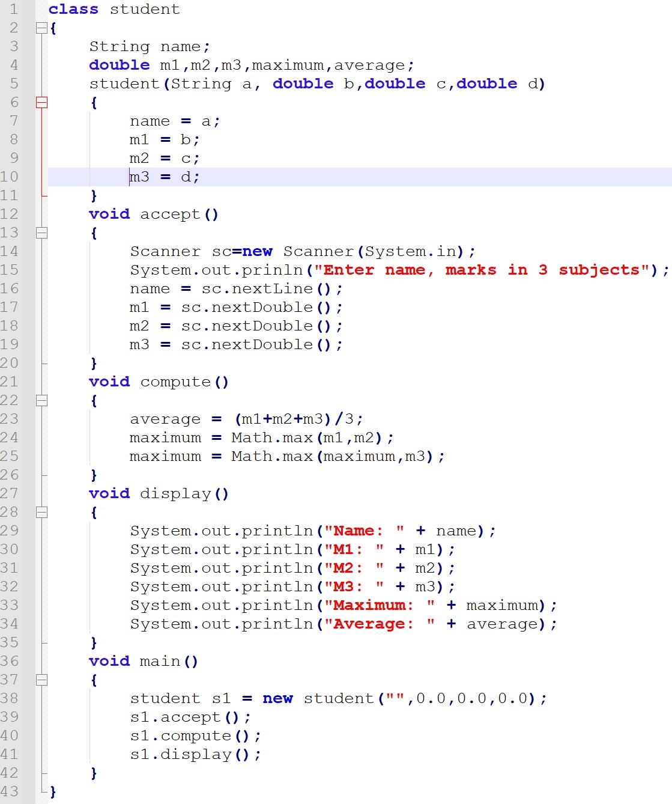Click line number 43 in the margin

[9, 791]
